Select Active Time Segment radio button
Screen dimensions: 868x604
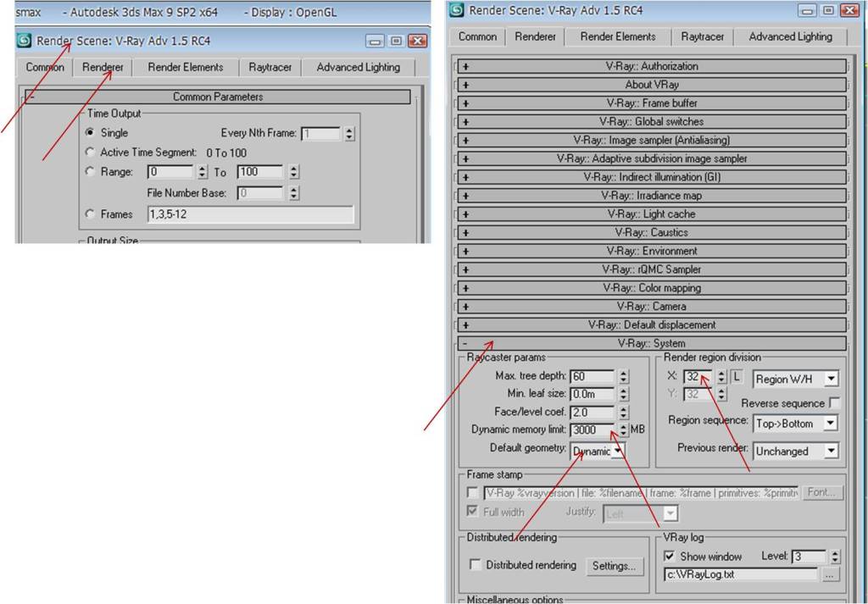(90, 152)
